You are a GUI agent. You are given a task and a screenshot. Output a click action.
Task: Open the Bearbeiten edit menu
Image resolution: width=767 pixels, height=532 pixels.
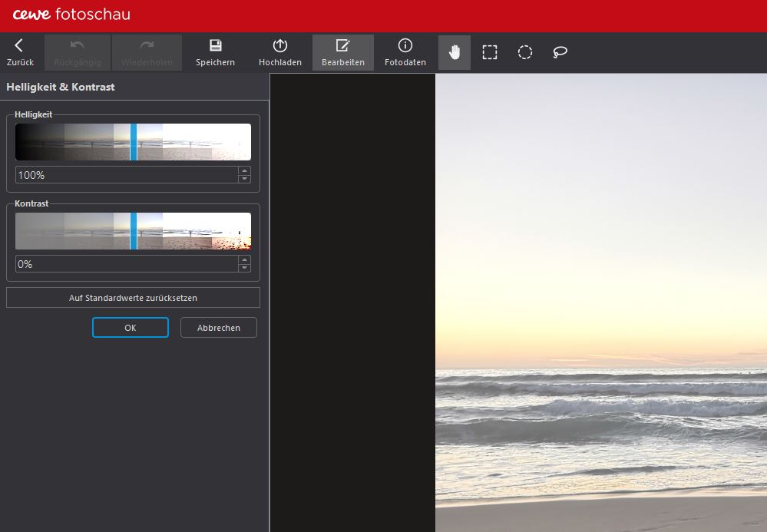(x=342, y=52)
